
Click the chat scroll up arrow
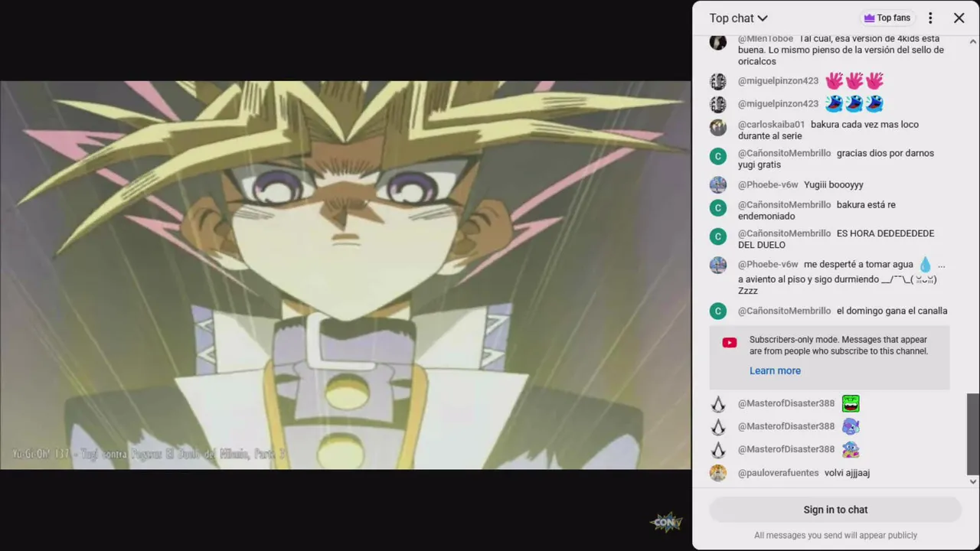coord(973,41)
